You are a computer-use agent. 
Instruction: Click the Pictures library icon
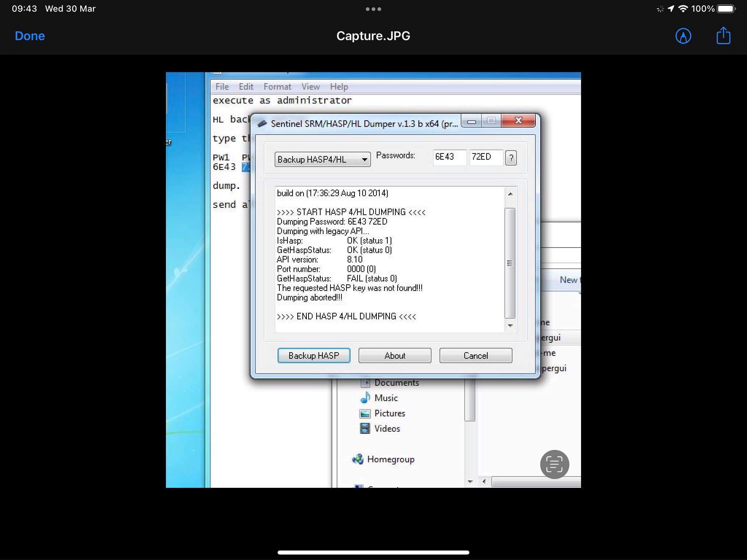click(365, 413)
